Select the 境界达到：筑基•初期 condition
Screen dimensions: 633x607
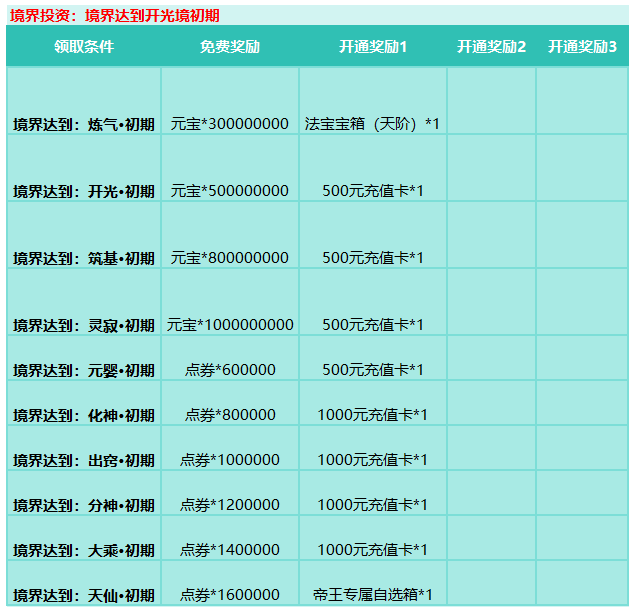pyautogui.click(x=84, y=258)
